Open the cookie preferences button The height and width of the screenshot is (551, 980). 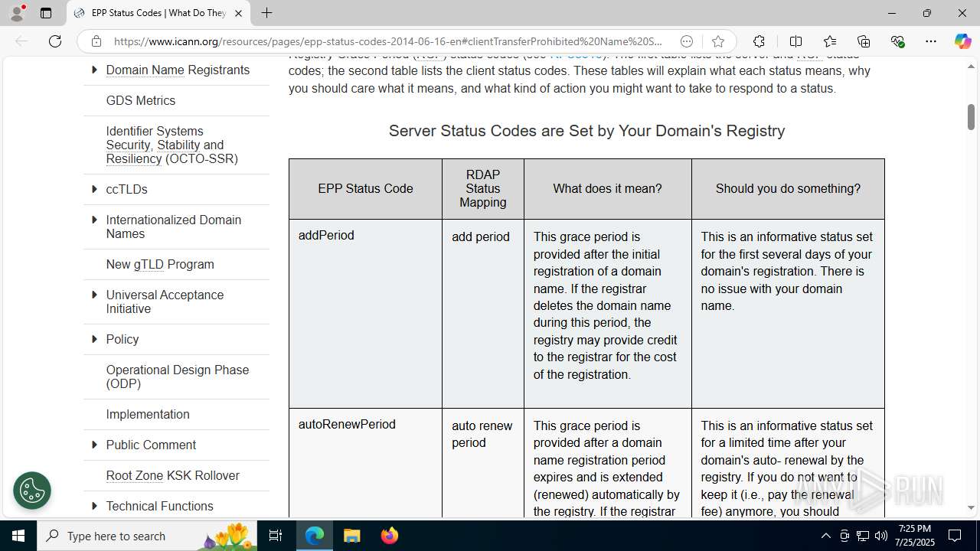[x=32, y=491]
